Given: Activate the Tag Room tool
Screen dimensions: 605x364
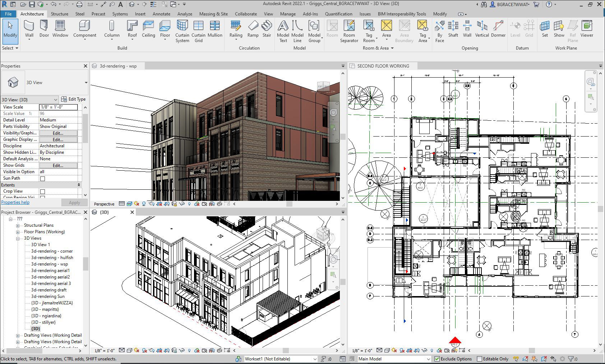Looking at the screenshot, I should pos(369,31).
